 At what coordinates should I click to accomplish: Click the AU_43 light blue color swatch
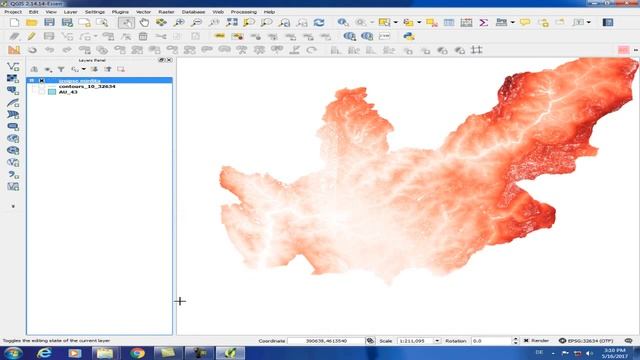52,92
